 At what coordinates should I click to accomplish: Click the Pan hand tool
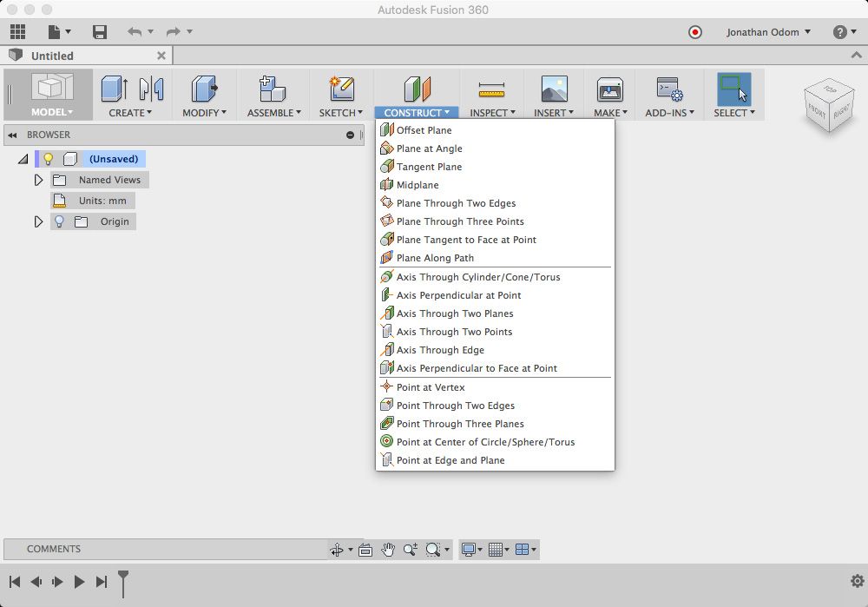388,550
